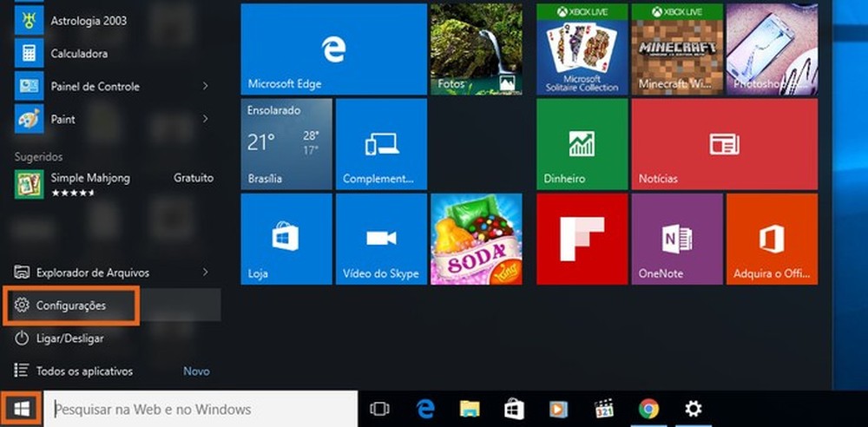Image resolution: width=868 pixels, height=427 pixels.
Task: Open the OneNote tile
Action: (677, 239)
